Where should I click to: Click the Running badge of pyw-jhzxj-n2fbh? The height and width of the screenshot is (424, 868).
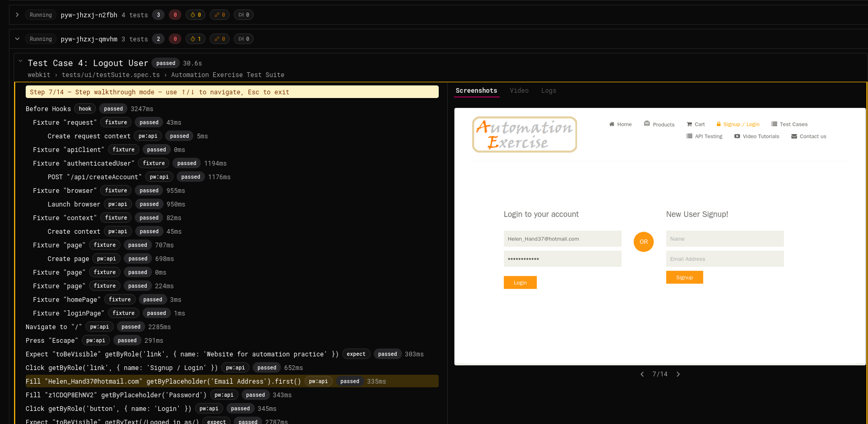pos(41,15)
